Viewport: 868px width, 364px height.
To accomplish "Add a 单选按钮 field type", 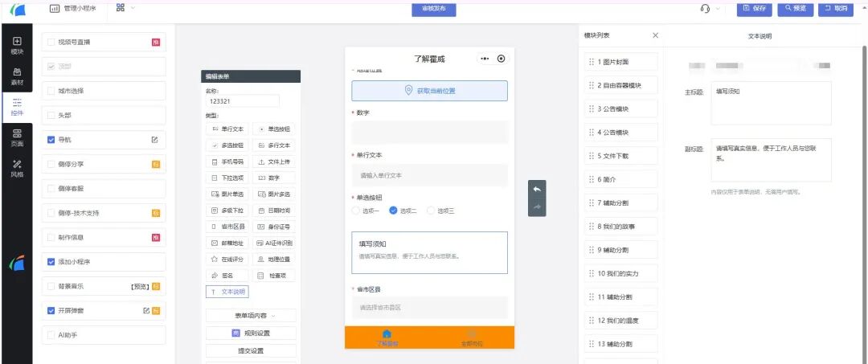I will click(x=274, y=129).
